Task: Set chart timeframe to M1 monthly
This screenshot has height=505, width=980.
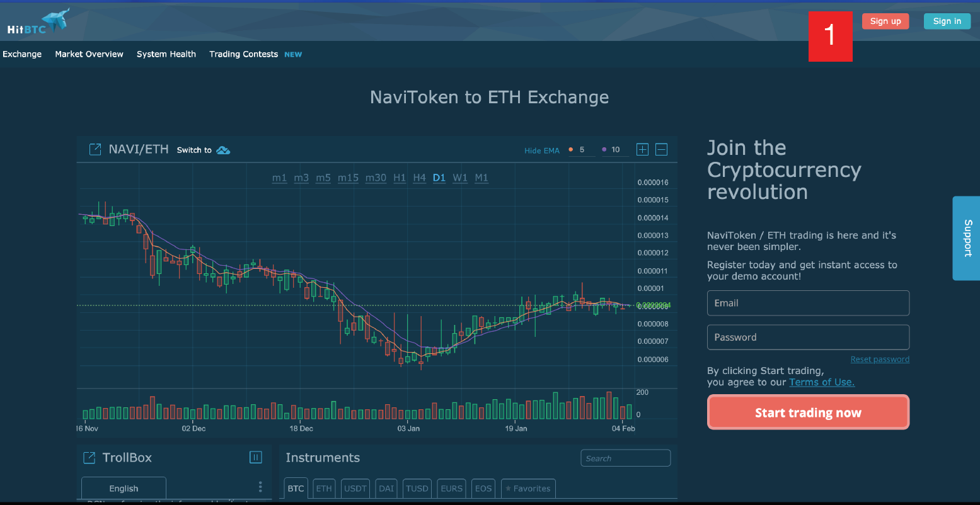Action: point(481,178)
